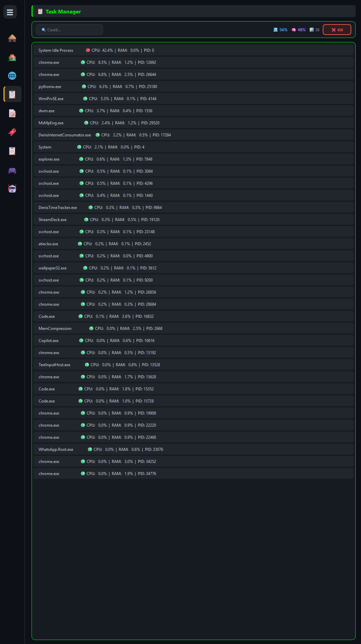
Task: Select the wallpaper32.exe process
Action: (194, 268)
